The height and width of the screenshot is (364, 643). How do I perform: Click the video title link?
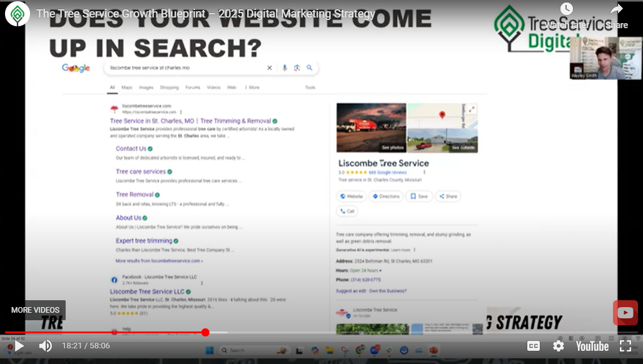(x=206, y=14)
